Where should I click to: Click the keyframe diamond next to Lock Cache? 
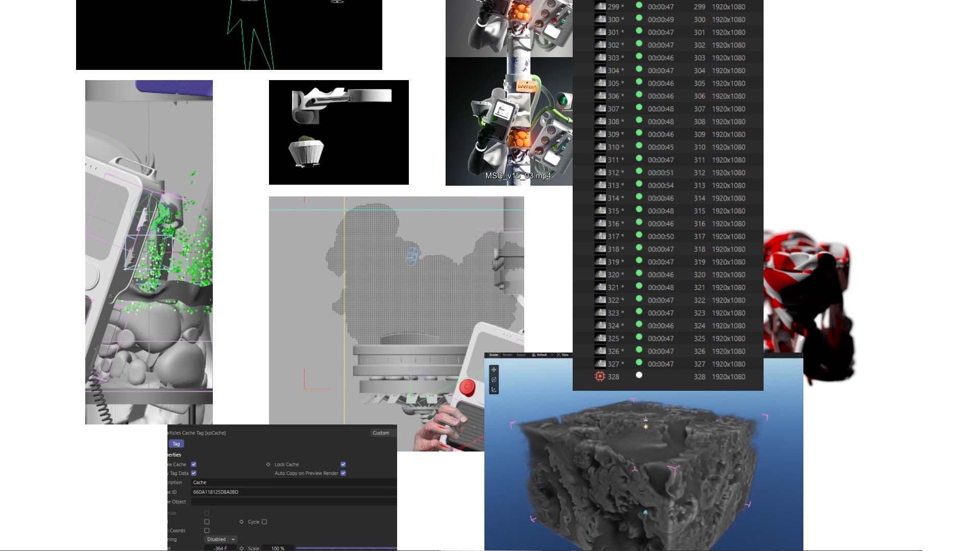pos(268,464)
